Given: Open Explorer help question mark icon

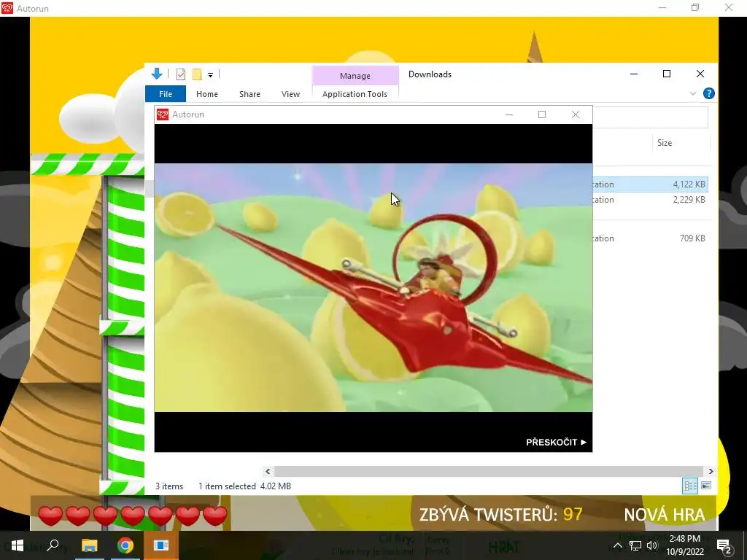Looking at the screenshot, I should [x=708, y=94].
